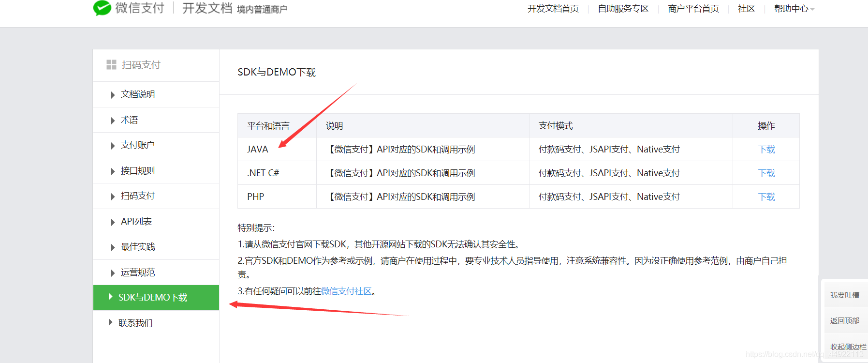Screen dimensions: 868x363
Task: Open 帮助中心 in top navigation
Action: [x=791, y=9]
